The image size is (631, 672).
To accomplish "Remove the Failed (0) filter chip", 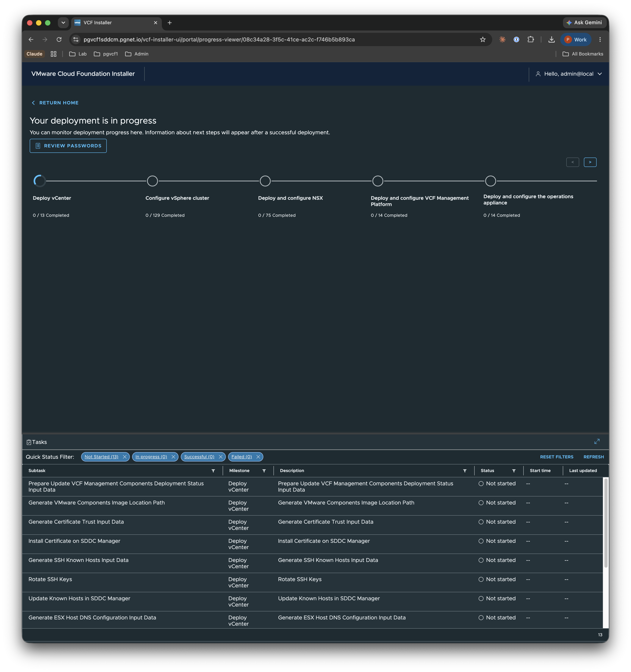I will point(258,457).
